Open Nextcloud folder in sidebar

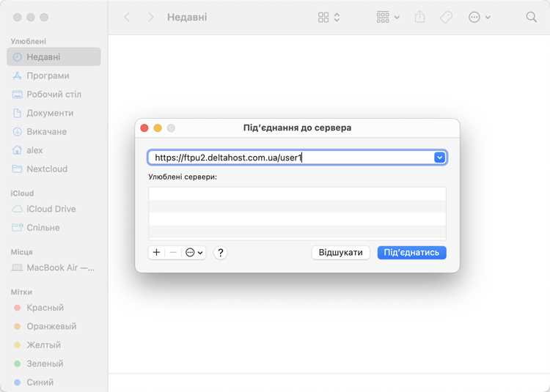(54, 169)
